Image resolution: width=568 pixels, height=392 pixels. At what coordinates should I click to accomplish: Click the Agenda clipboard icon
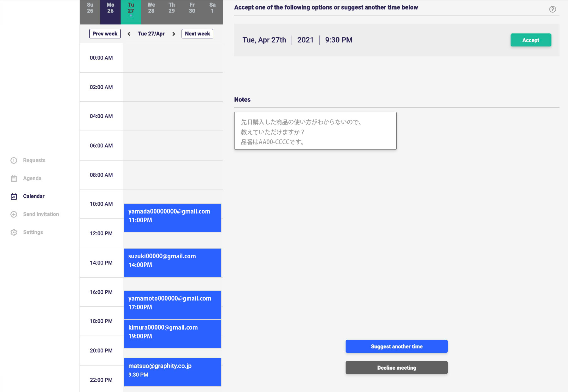point(14,178)
